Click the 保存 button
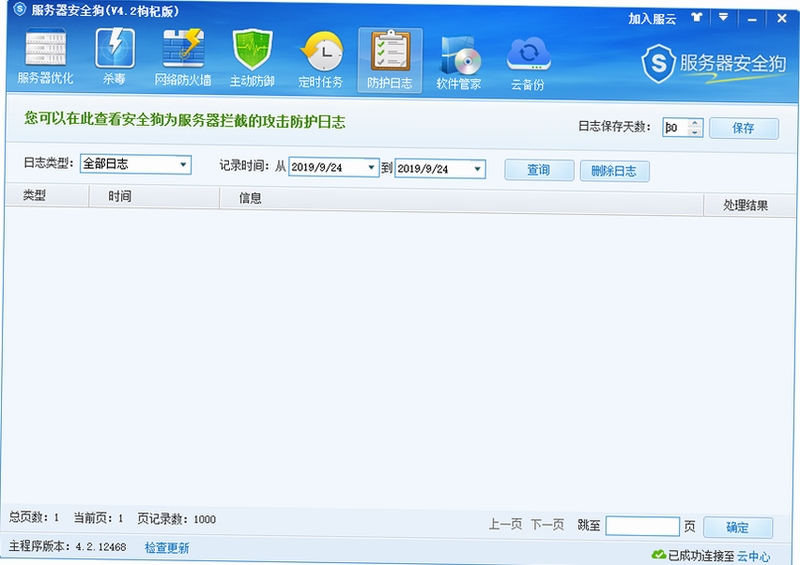Viewport: 800px width, 565px height. 744,128
